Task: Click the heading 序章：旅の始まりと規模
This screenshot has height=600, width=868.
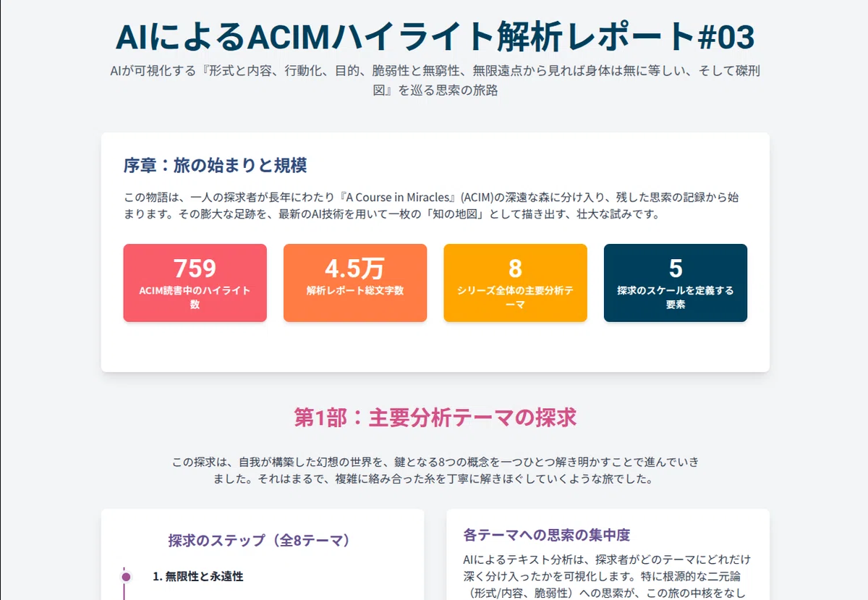Action: 215,165
